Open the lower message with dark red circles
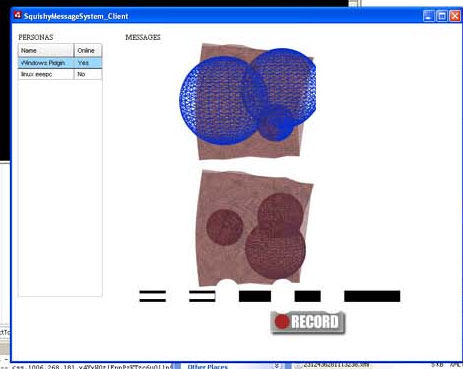The width and height of the screenshot is (463, 369). (x=254, y=228)
